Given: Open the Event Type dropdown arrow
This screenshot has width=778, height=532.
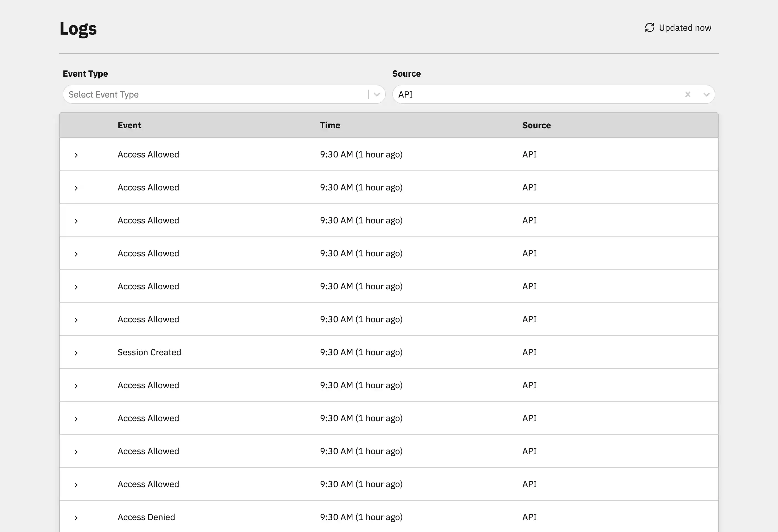Looking at the screenshot, I should 377,95.
